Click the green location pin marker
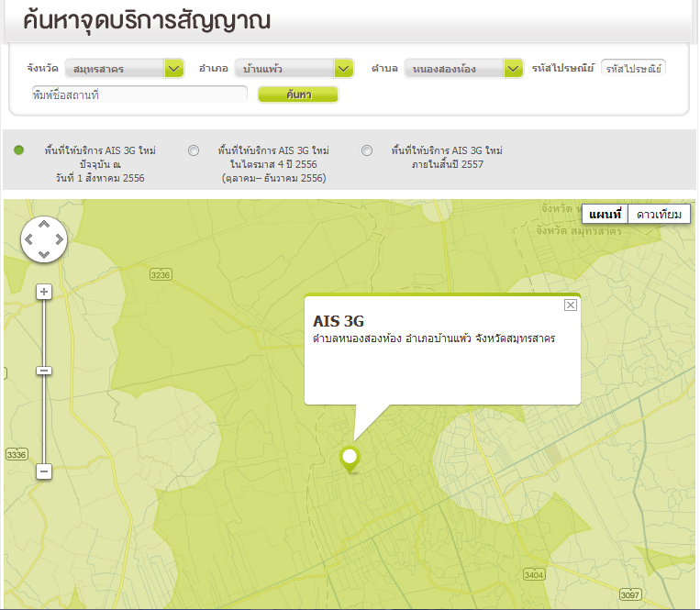Image resolution: width=700 pixels, height=610 pixels. point(350,460)
